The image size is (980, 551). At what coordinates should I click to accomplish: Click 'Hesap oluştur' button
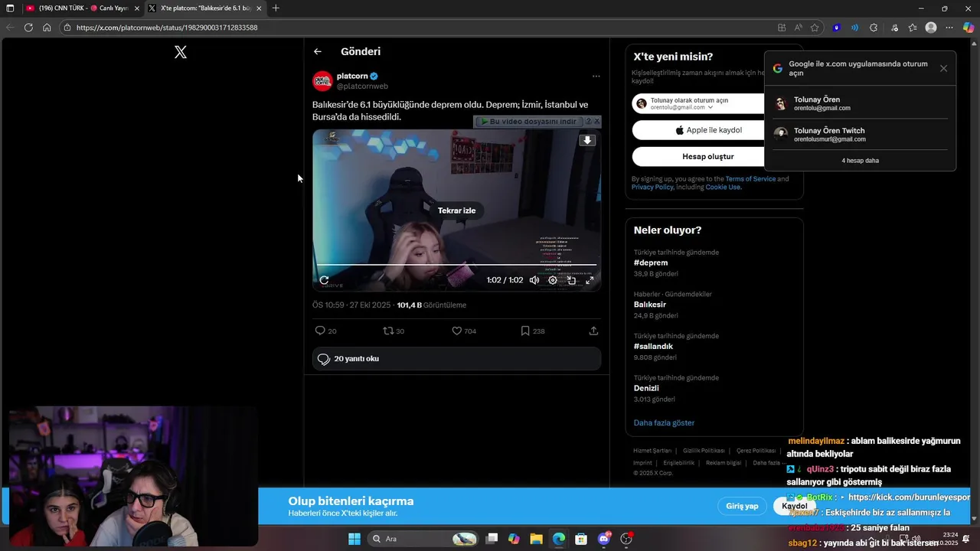tap(708, 156)
